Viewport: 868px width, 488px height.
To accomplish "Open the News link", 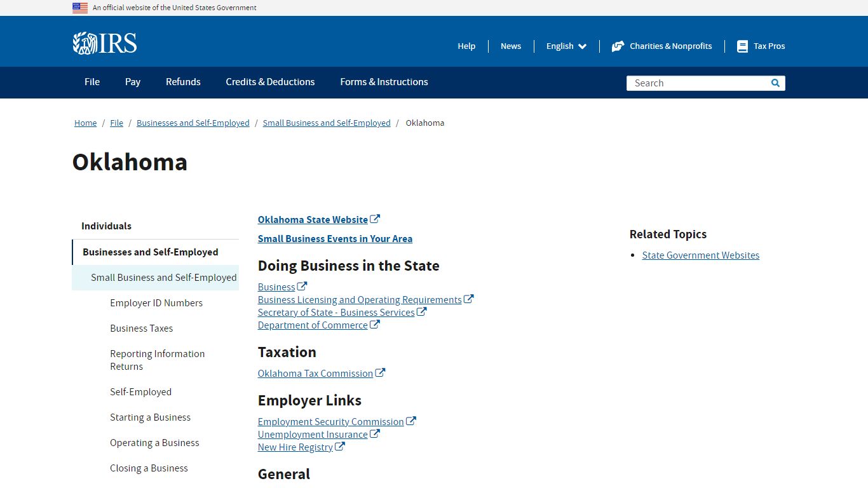I will point(511,46).
